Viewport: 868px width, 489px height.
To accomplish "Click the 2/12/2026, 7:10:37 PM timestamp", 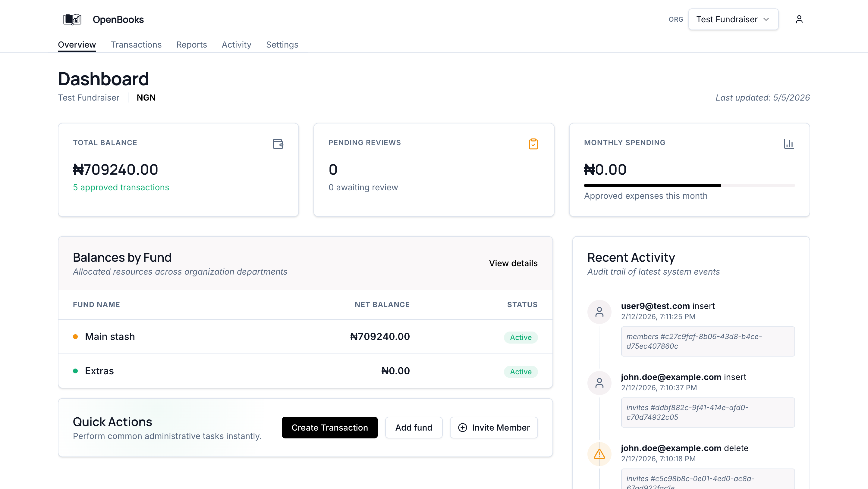I will (x=659, y=388).
